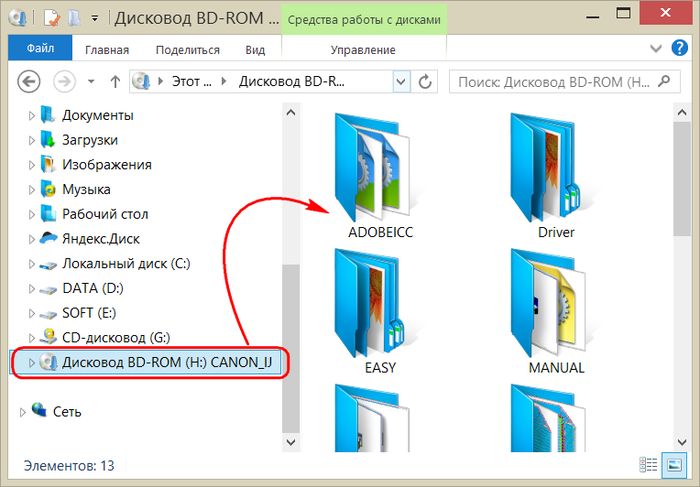
Task: Click navigation pane scroll up arrow
Action: click(x=291, y=112)
